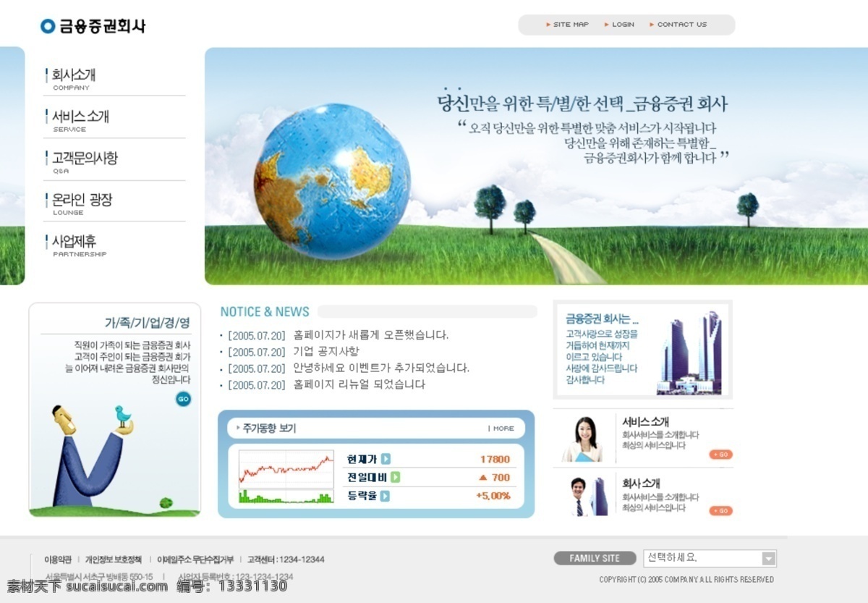
Task: Click the stock chart thumbnail
Action: 286,476
